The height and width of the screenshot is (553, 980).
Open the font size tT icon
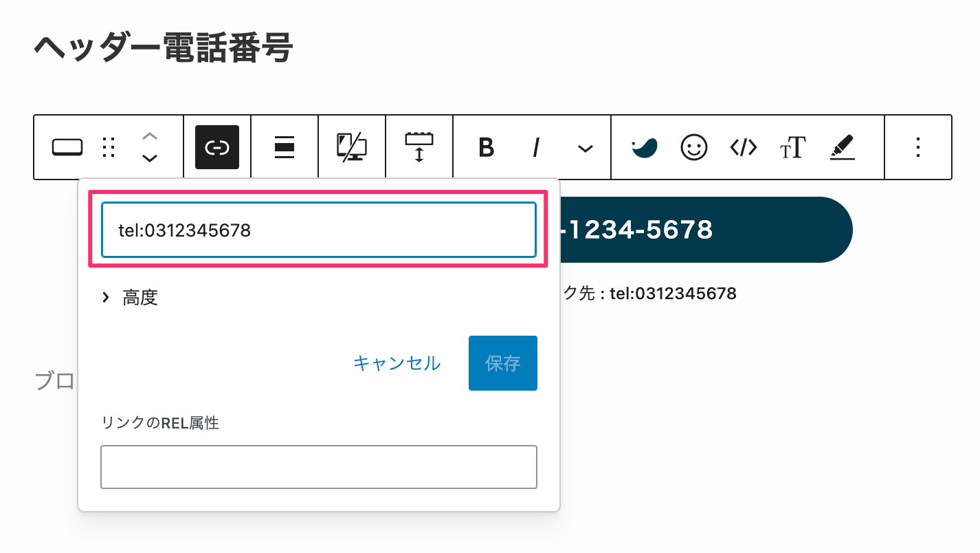click(792, 147)
